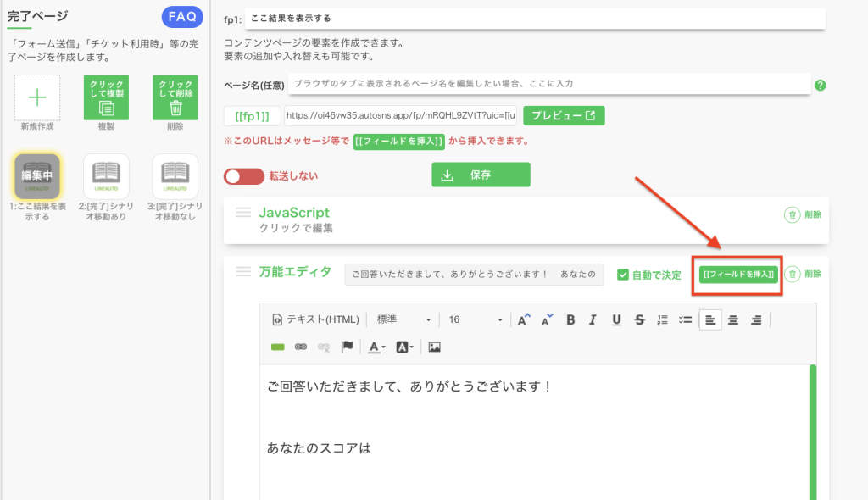868x500 pixels.
Task: Uncheck the 自動で決定 checkbox
Action: click(x=623, y=275)
